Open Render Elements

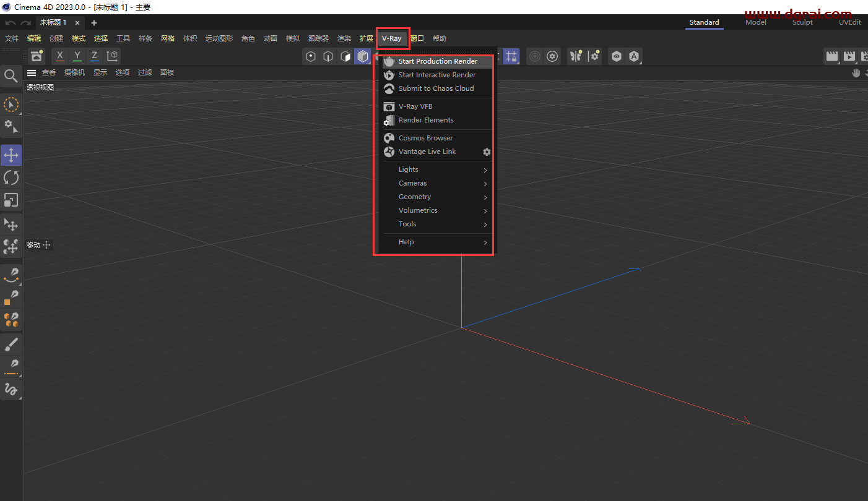[x=438, y=120]
